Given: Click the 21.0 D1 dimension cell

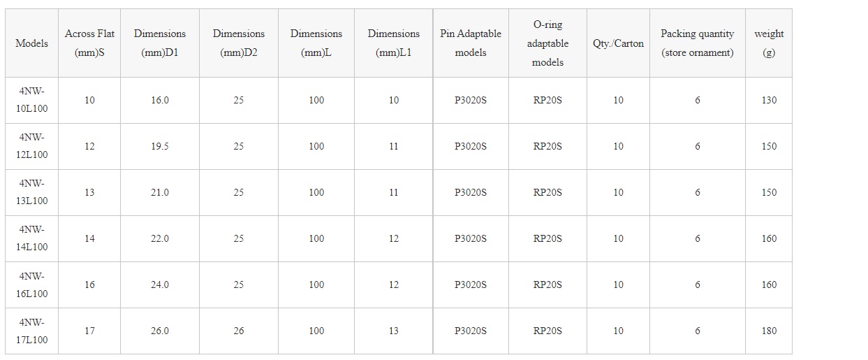Looking at the screenshot, I should [x=160, y=192].
